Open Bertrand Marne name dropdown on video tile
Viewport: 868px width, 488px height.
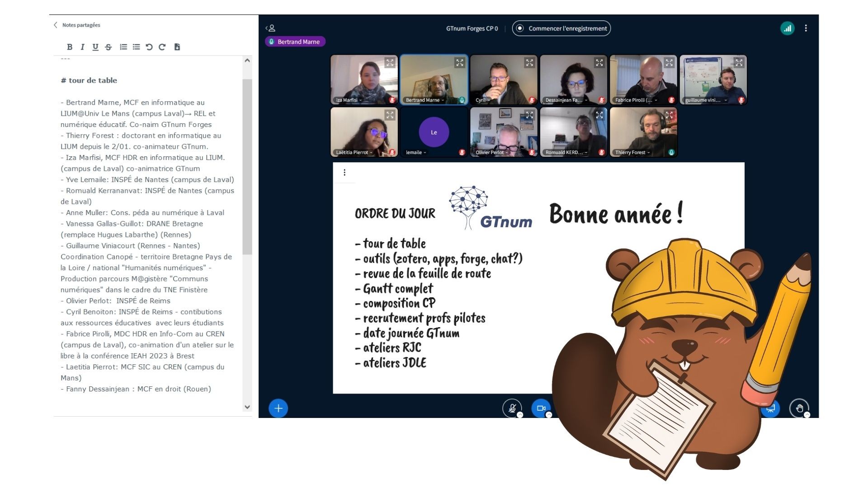(425, 100)
